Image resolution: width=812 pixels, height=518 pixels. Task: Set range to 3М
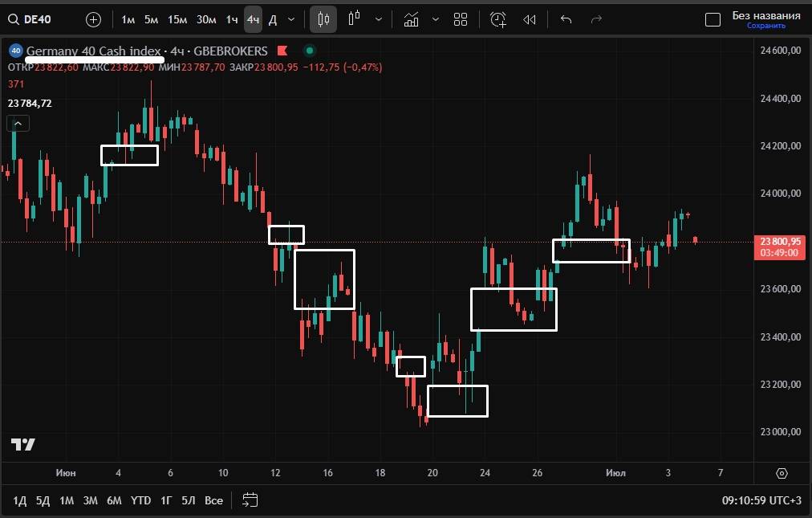(x=90, y=500)
